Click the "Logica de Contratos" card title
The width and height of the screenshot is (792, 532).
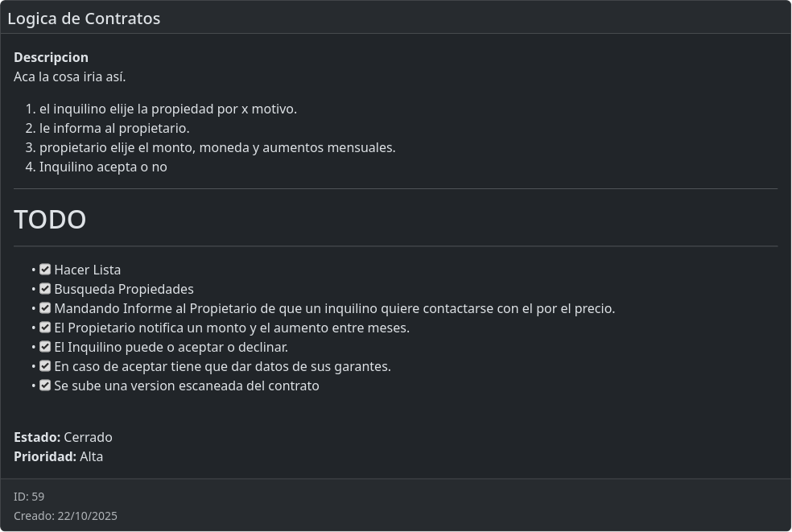tap(84, 19)
